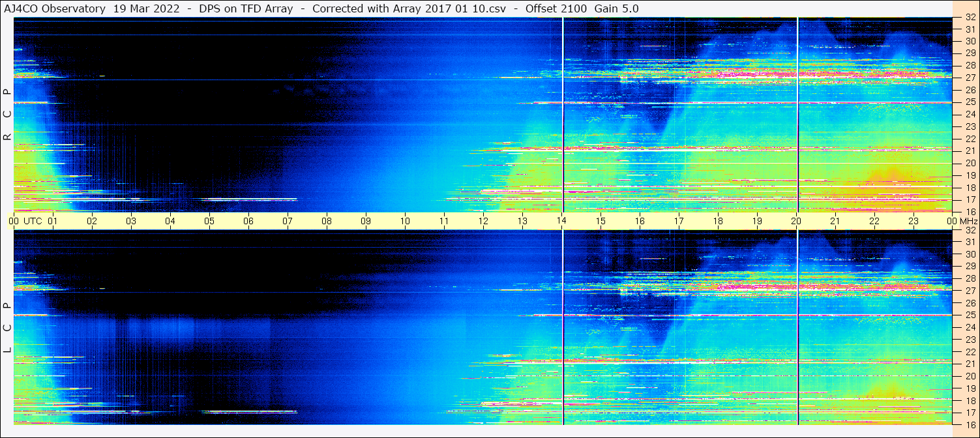Click the 27 MHz label on RCP frequency scale

[970, 78]
